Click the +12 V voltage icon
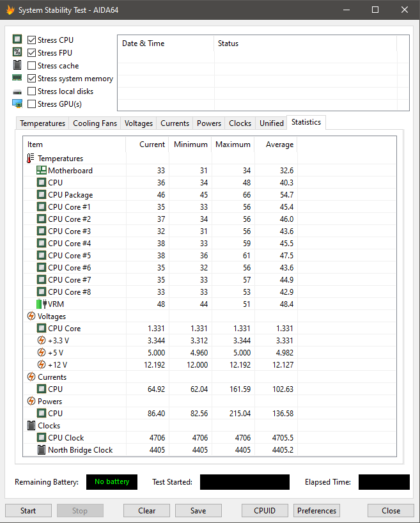The image size is (420, 523). (42, 365)
